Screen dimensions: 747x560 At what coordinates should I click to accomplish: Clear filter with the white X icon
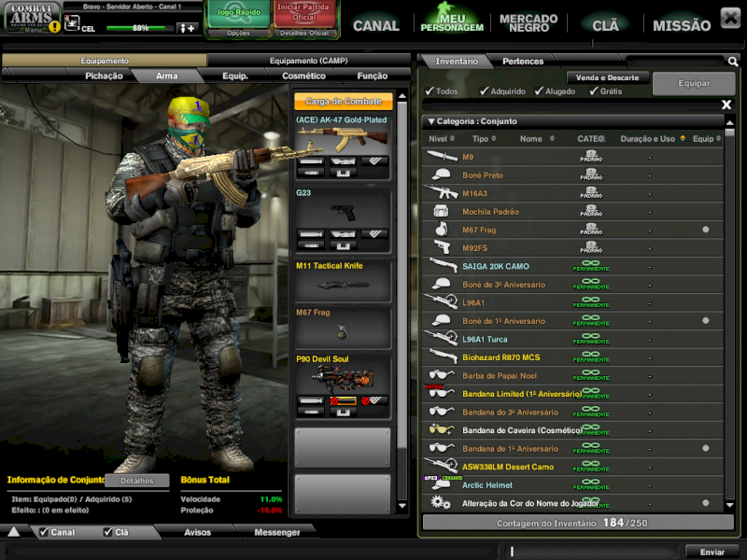(726, 105)
